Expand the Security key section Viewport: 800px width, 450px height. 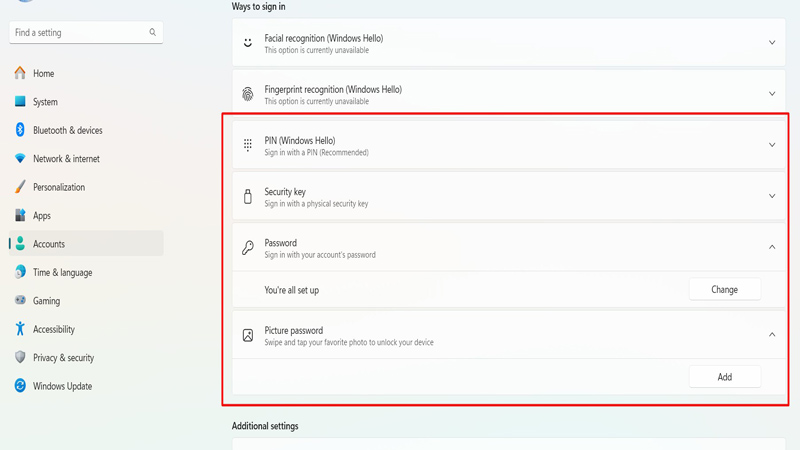[772, 196]
